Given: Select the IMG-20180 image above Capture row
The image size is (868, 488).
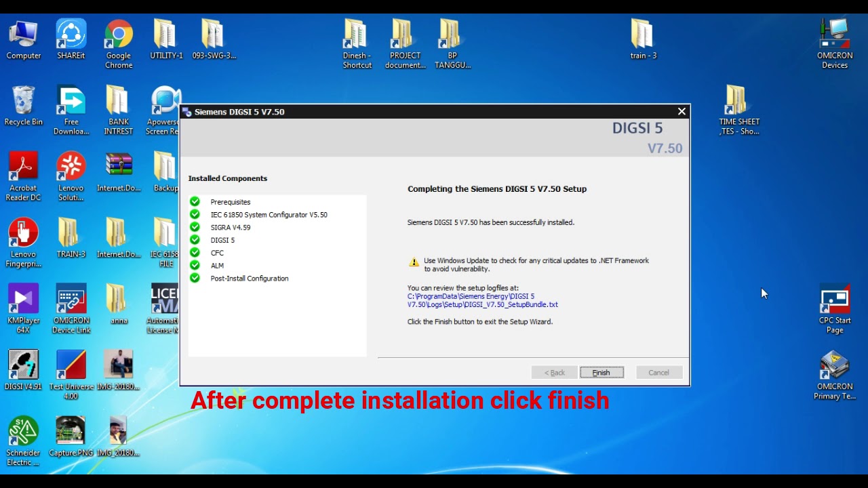Looking at the screenshot, I should coord(119,371).
